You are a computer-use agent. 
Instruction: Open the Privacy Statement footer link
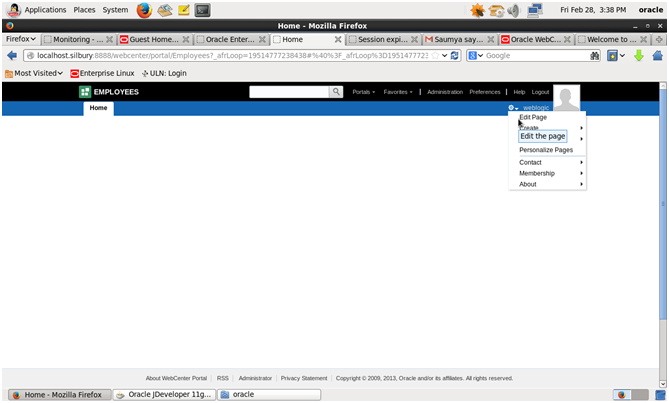click(304, 378)
